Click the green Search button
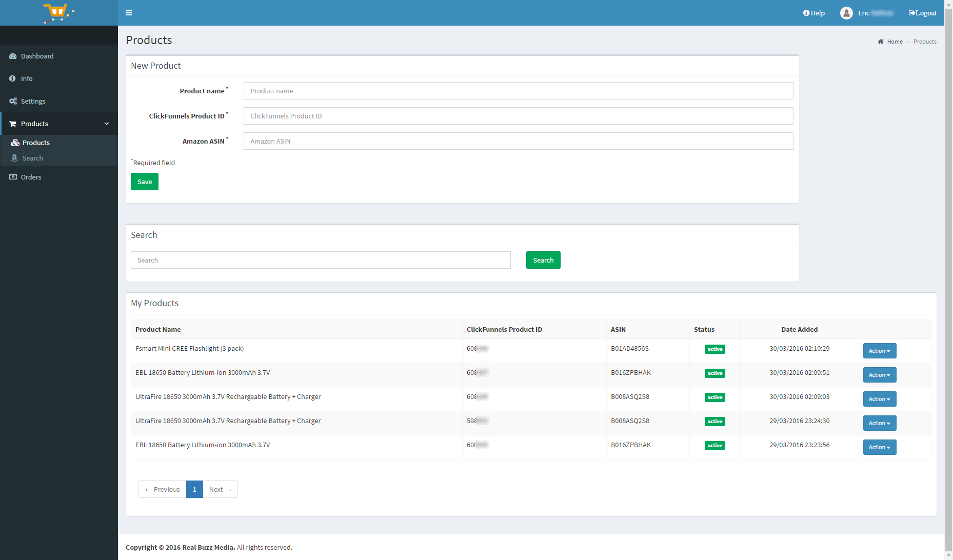 click(x=543, y=260)
